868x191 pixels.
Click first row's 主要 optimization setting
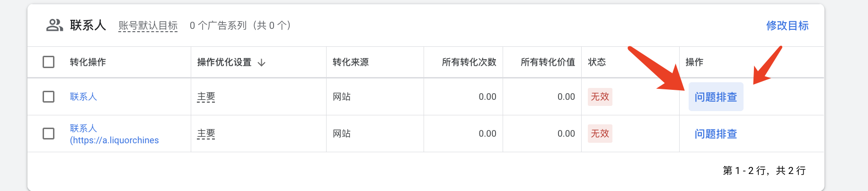click(x=206, y=97)
